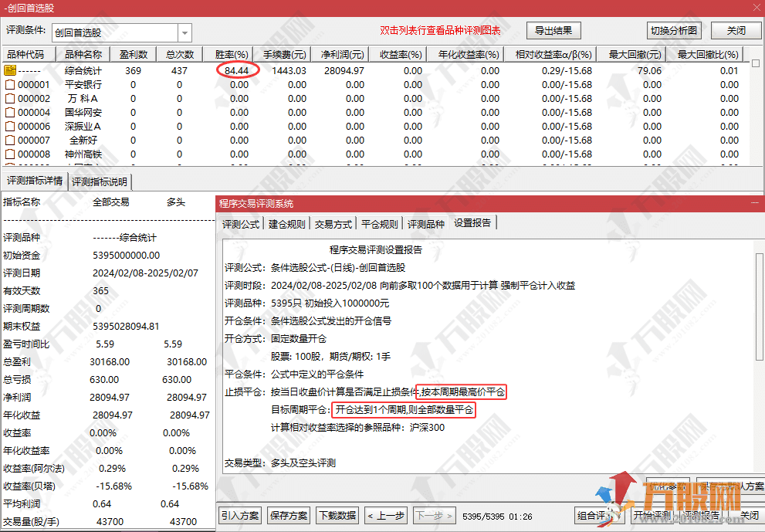Sort by 品种名称 column header
Viewport: 765px width, 532px height.
click(x=83, y=54)
